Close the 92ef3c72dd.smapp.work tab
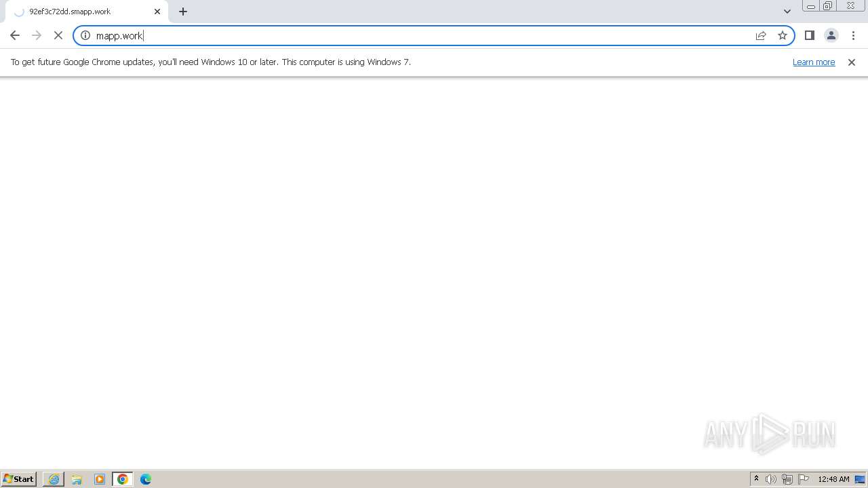The height and width of the screenshot is (488, 868). [157, 12]
